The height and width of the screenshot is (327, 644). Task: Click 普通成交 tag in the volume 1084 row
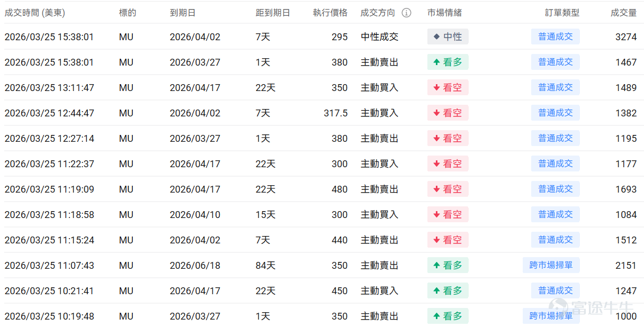click(x=556, y=214)
